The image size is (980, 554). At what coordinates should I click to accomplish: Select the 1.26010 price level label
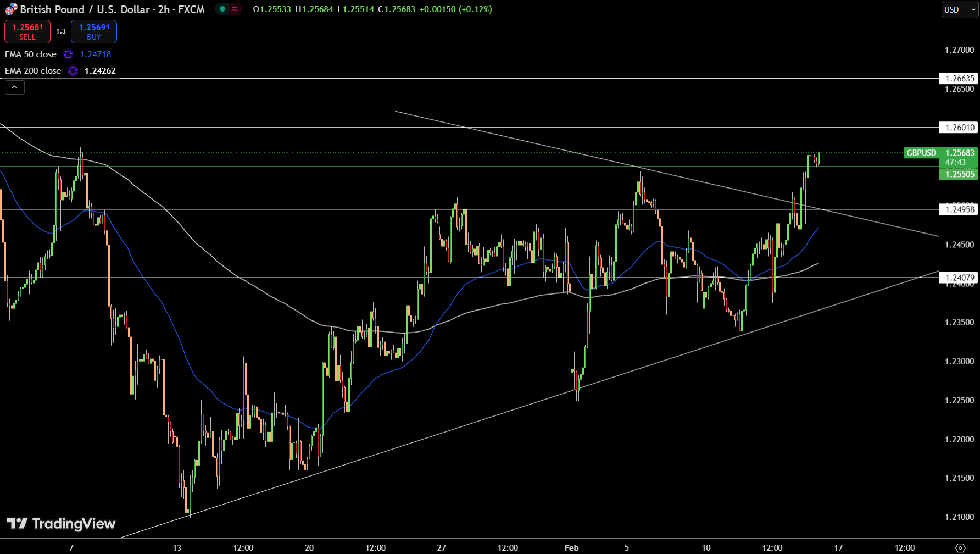[959, 128]
